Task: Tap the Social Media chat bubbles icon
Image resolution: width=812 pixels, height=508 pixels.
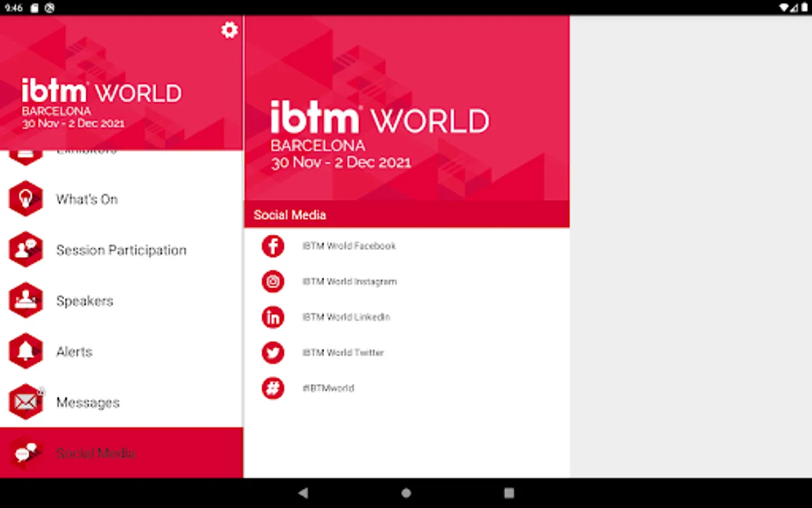Action: [x=26, y=453]
